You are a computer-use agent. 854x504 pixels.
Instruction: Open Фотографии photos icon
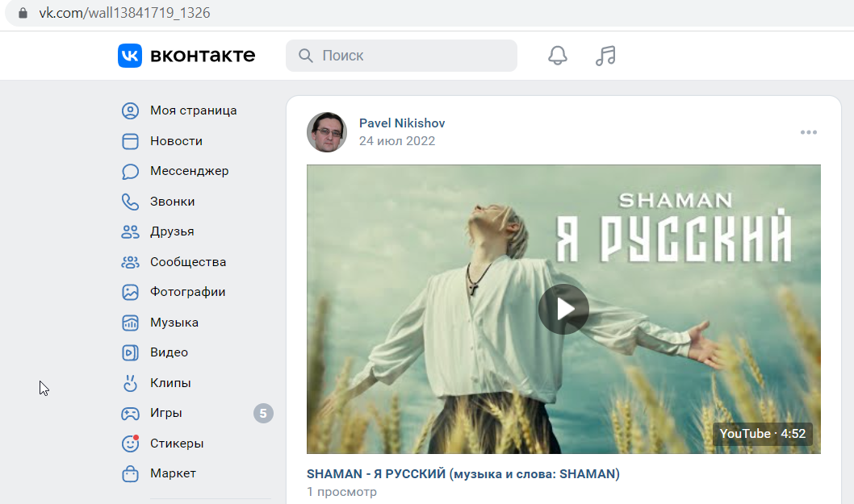130,292
